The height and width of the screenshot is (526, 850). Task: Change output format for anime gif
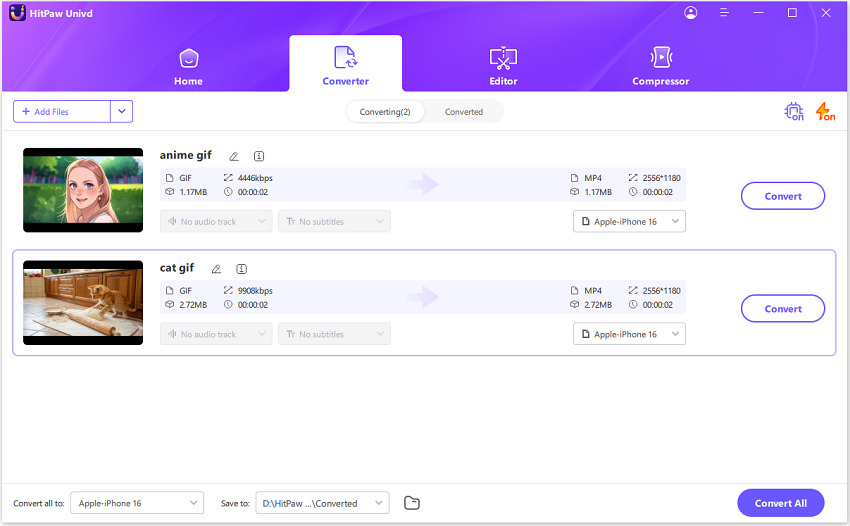pyautogui.click(x=629, y=221)
